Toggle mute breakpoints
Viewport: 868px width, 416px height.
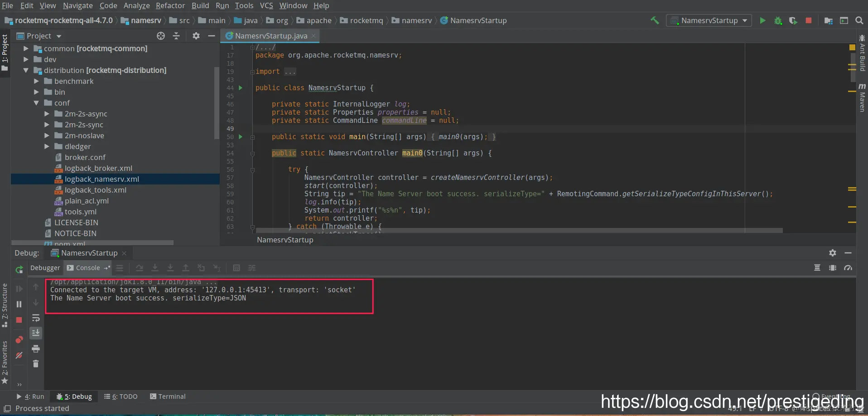(19, 355)
